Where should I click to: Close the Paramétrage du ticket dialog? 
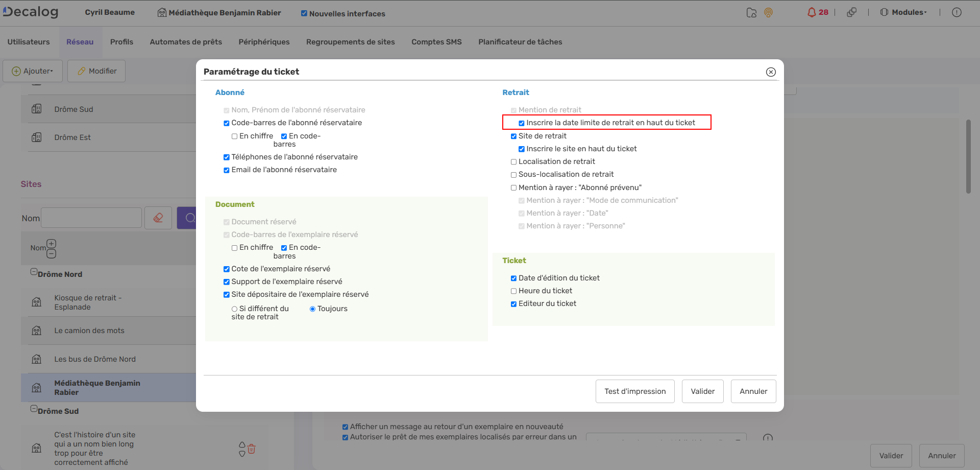coord(771,72)
